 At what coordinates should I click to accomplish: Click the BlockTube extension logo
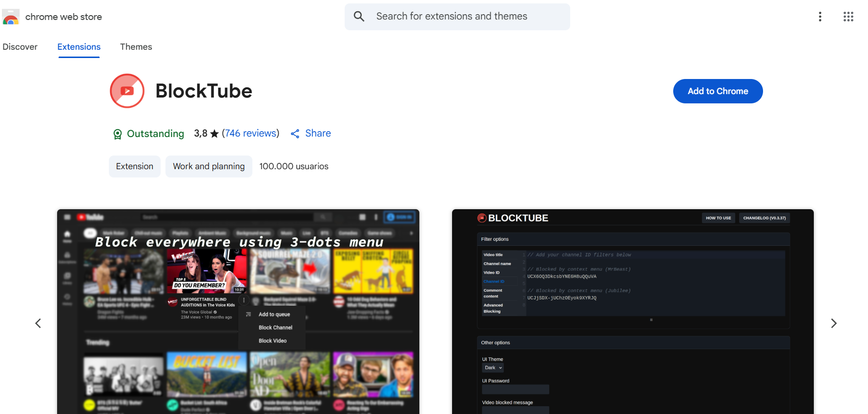pyautogui.click(x=127, y=91)
